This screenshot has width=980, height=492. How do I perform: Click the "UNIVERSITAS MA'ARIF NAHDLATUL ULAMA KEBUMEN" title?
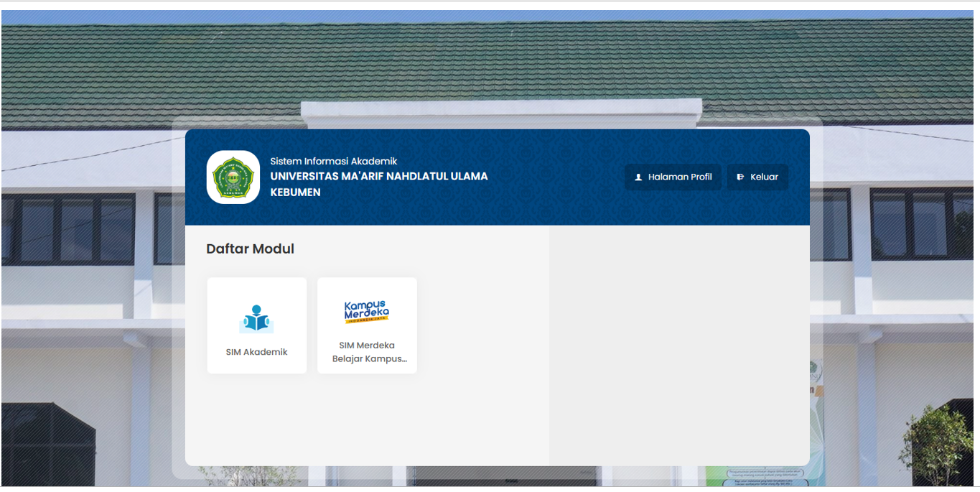coord(379,184)
